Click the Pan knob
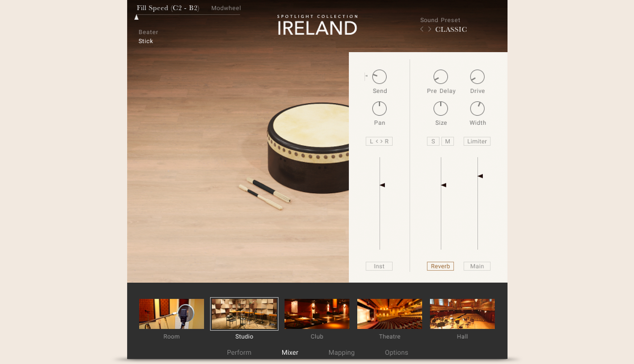 pyautogui.click(x=379, y=109)
